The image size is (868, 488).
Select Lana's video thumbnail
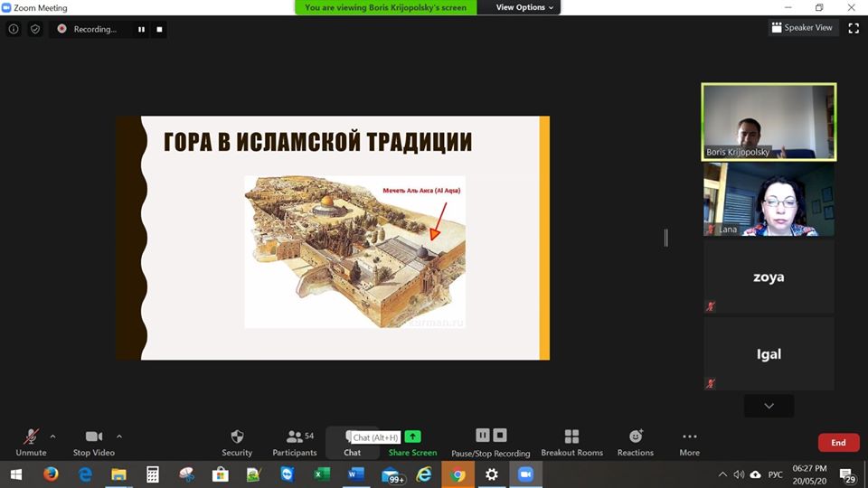click(x=769, y=201)
